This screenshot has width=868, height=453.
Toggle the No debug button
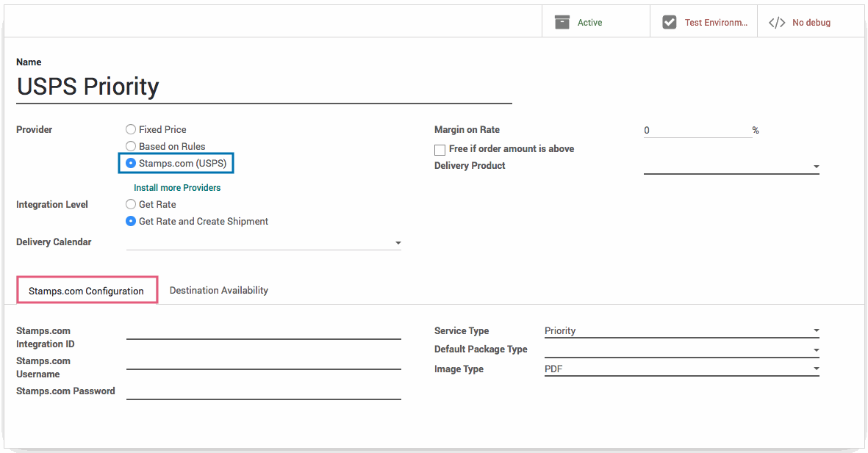[811, 22]
